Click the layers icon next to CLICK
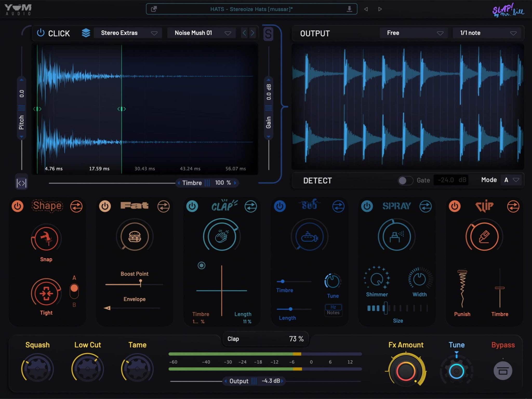Viewport: 532px width, 399px height. point(86,33)
